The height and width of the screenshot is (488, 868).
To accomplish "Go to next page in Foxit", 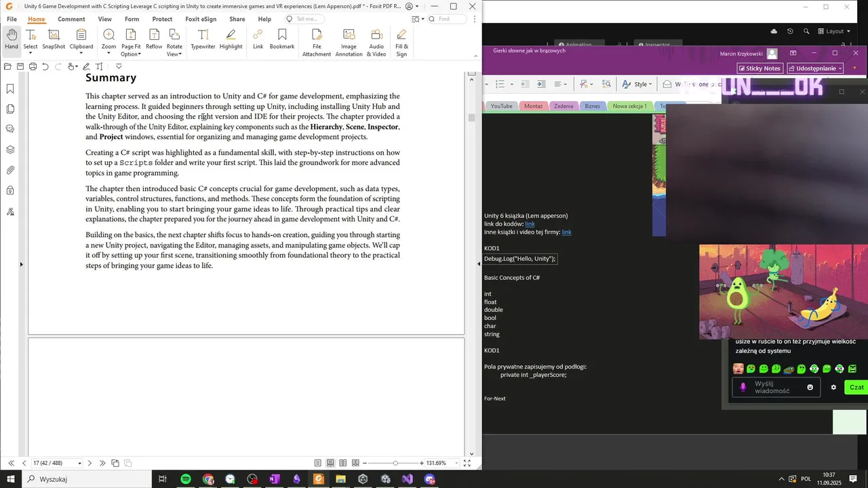I will tap(90, 463).
